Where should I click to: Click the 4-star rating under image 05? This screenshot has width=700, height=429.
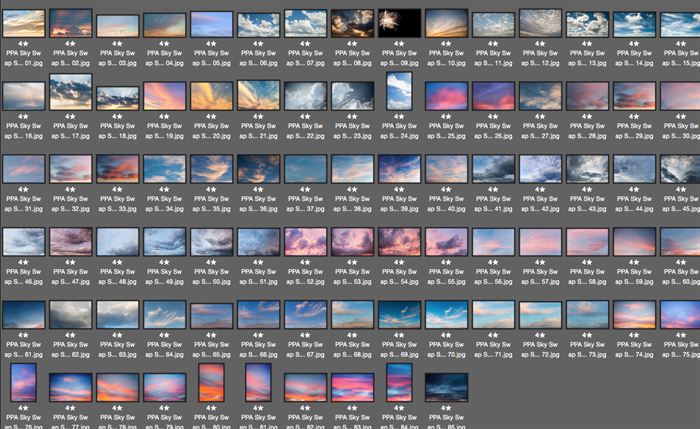click(211, 46)
